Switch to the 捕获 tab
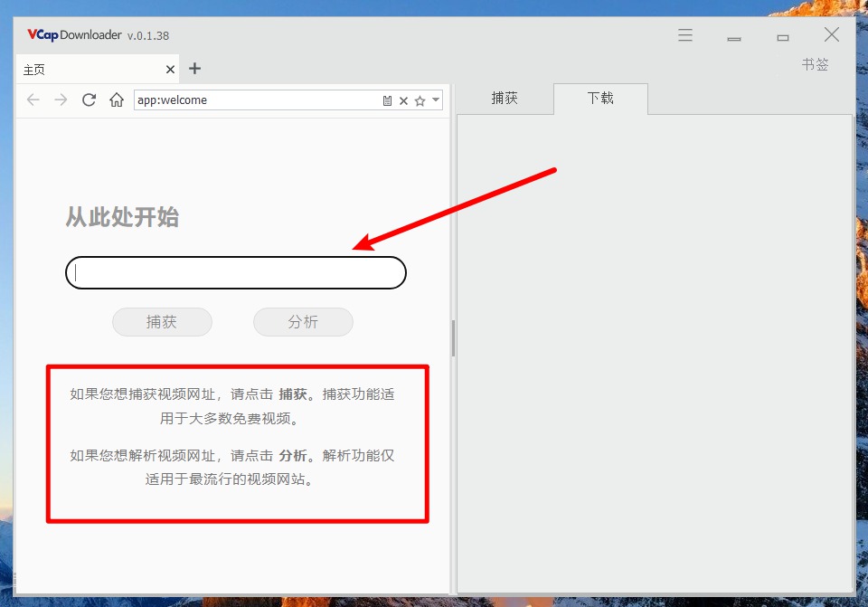The height and width of the screenshot is (607, 868). coord(505,99)
